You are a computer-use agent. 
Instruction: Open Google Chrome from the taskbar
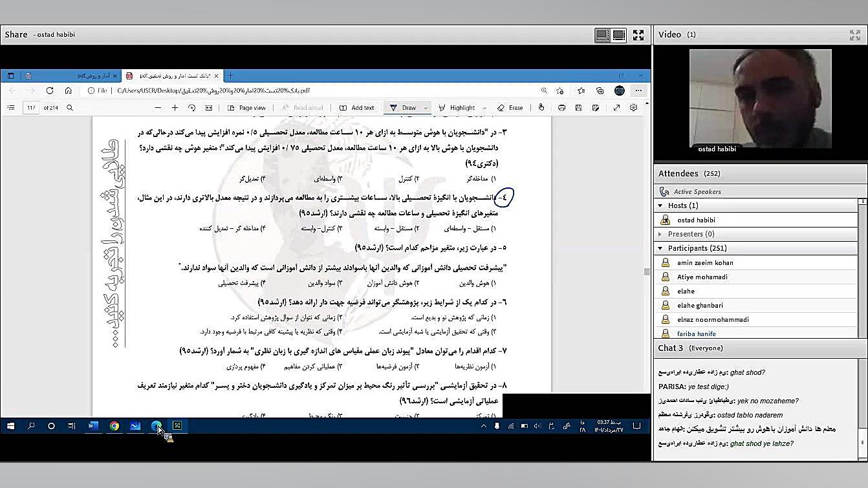tap(114, 426)
